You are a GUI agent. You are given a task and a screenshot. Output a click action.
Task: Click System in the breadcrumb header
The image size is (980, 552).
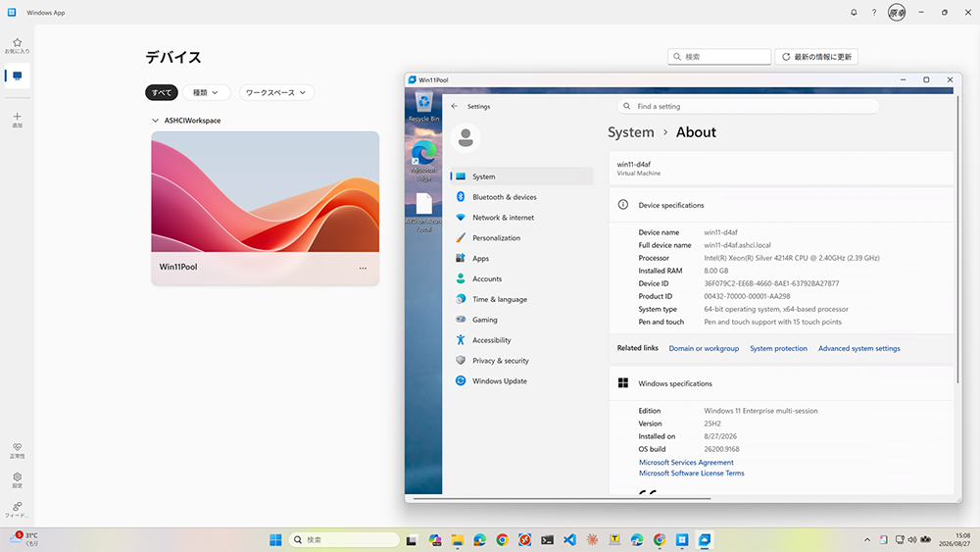click(x=630, y=132)
